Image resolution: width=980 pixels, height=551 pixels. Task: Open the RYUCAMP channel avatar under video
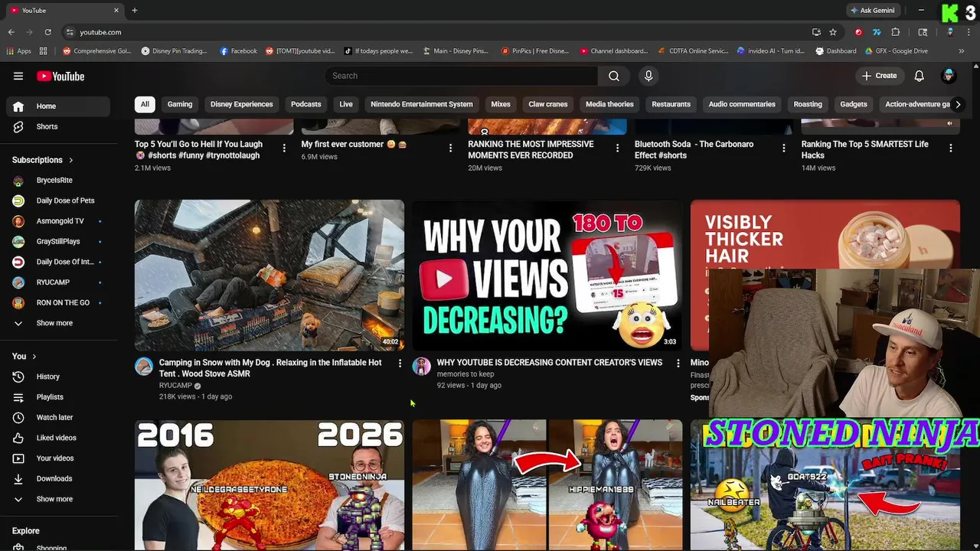click(144, 366)
